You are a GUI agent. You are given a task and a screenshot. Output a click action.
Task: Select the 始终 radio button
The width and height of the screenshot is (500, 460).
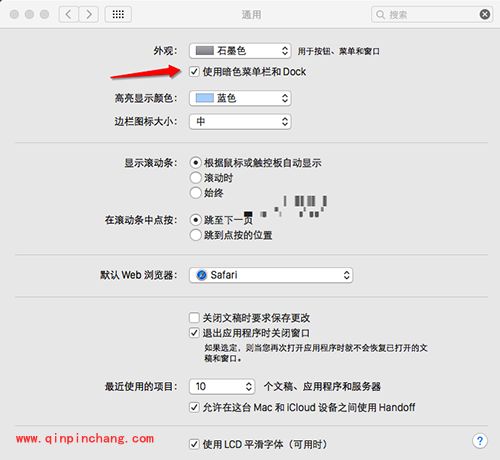click(195, 192)
